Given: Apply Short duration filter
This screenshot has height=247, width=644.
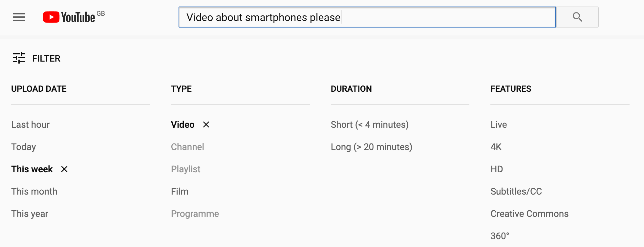Looking at the screenshot, I should pos(370,124).
